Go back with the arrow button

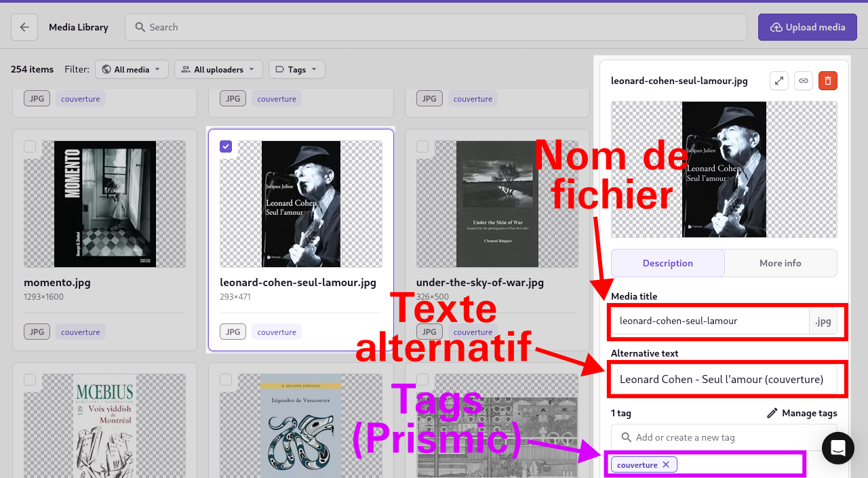click(x=24, y=27)
